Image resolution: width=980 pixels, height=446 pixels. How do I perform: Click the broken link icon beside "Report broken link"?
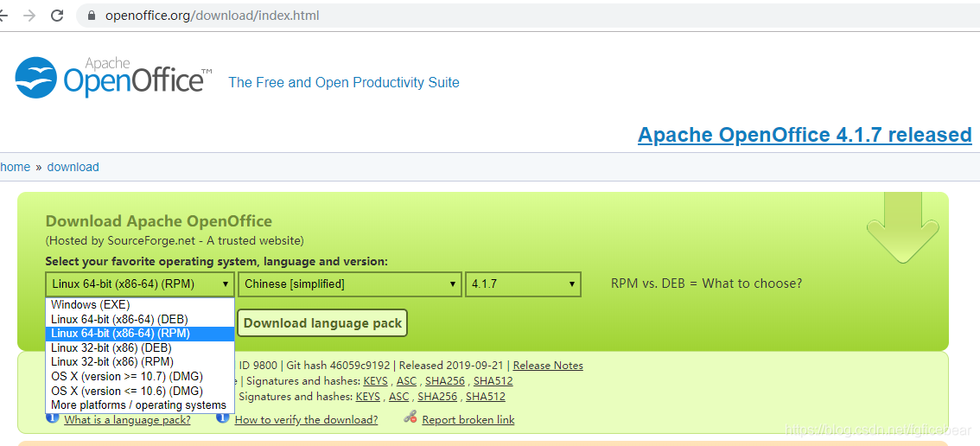[410, 417]
